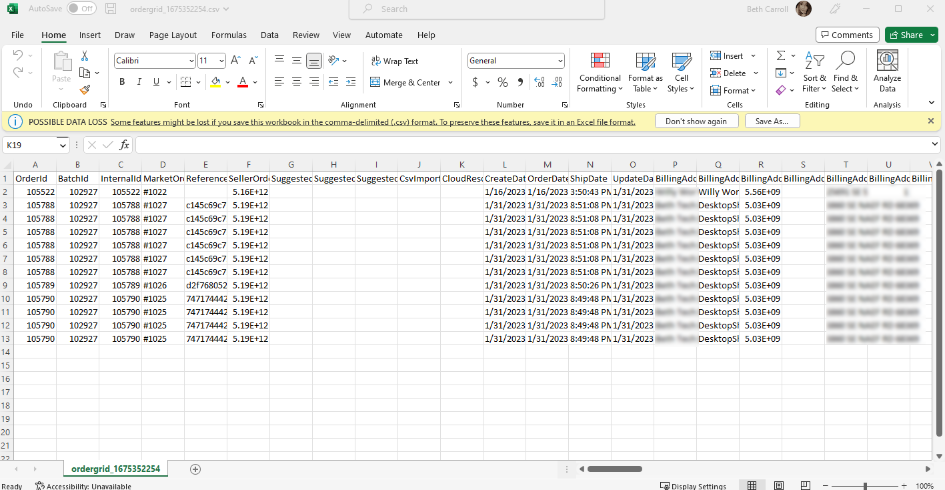Add a new sheet with plus icon
The width and height of the screenshot is (945, 490).
(x=195, y=469)
